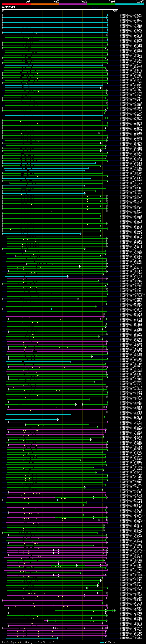Click the orange ~40% identity legend segment
Viewport: 146px width, 644px height.
point(45,4)
